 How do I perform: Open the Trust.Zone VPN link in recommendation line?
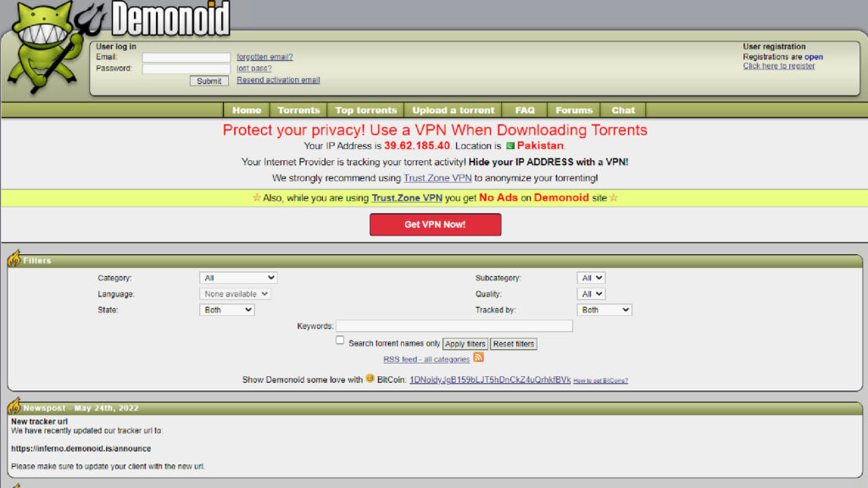(437, 178)
